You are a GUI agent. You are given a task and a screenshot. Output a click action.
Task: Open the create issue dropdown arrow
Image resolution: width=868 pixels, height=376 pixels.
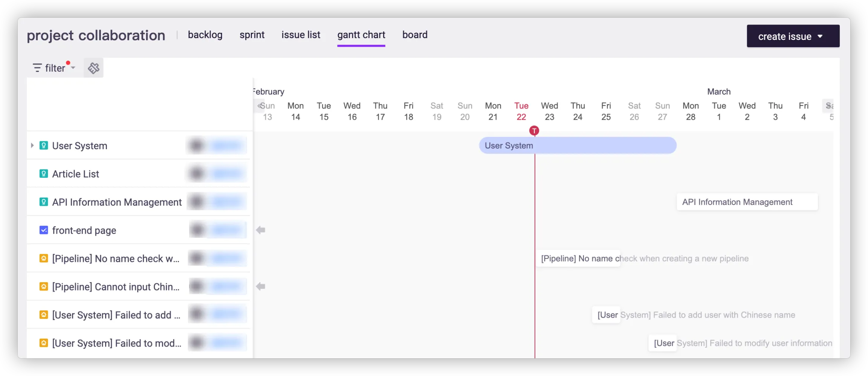coord(820,37)
